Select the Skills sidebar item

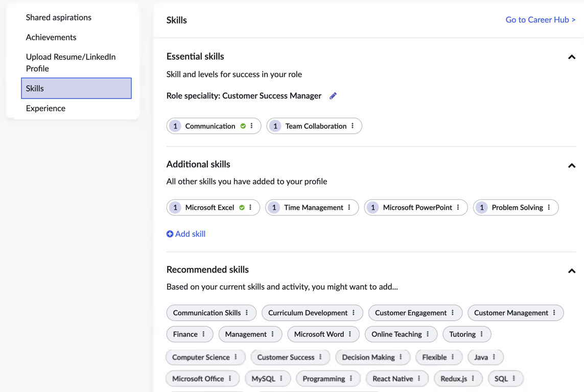[x=76, y=88]
